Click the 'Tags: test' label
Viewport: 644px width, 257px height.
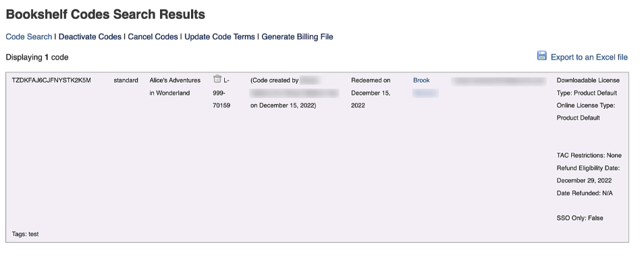(26, 234)
